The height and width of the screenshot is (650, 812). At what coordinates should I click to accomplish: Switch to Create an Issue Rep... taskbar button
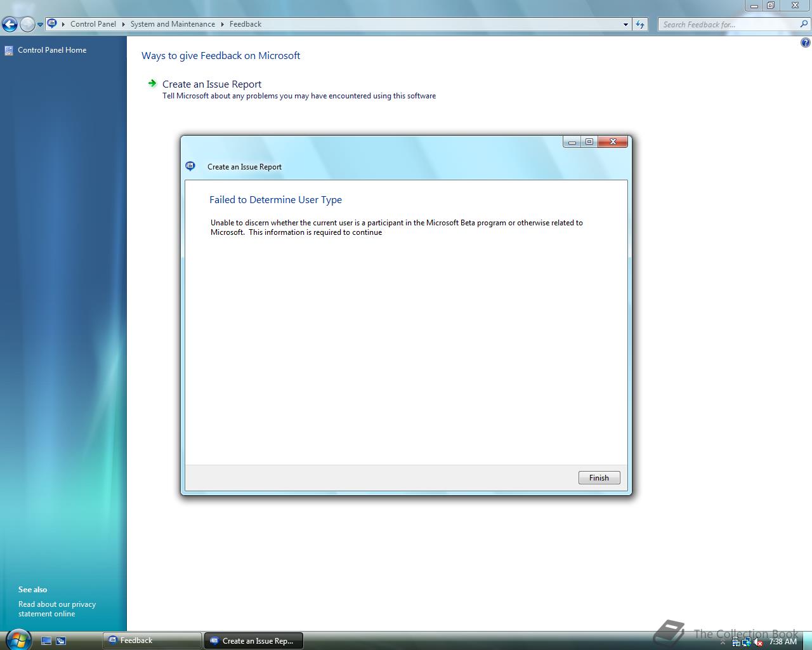(x=254, y=640)
